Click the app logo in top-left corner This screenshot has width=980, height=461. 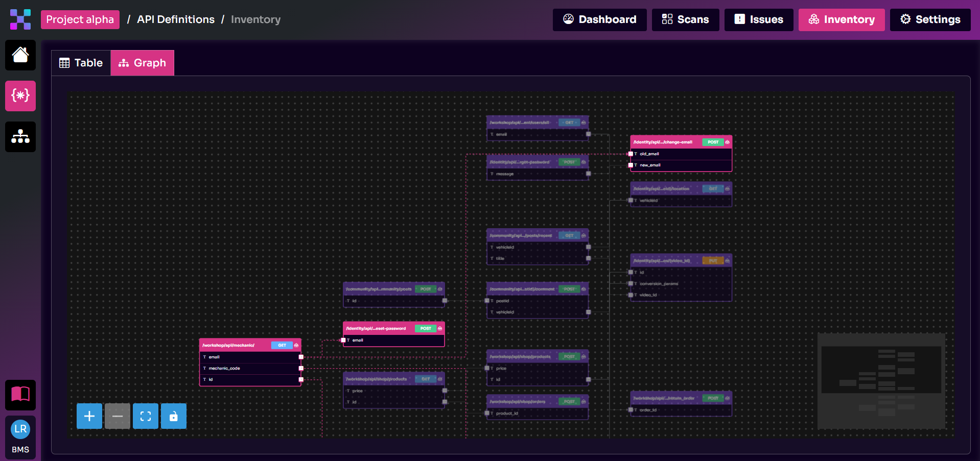click(x=20, y=19)
